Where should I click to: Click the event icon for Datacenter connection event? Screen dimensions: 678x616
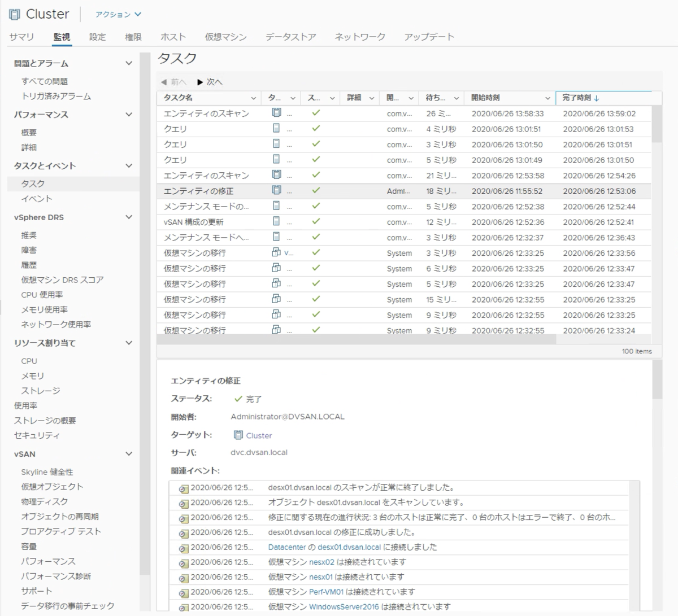coord(184,548)
